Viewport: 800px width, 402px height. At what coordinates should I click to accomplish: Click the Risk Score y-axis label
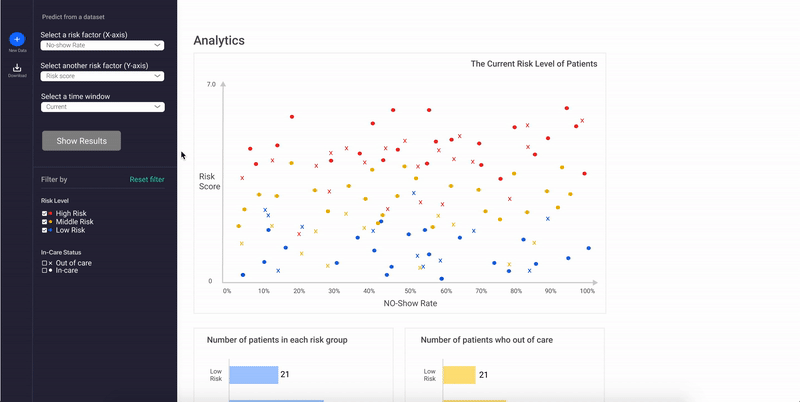point(209,181)
